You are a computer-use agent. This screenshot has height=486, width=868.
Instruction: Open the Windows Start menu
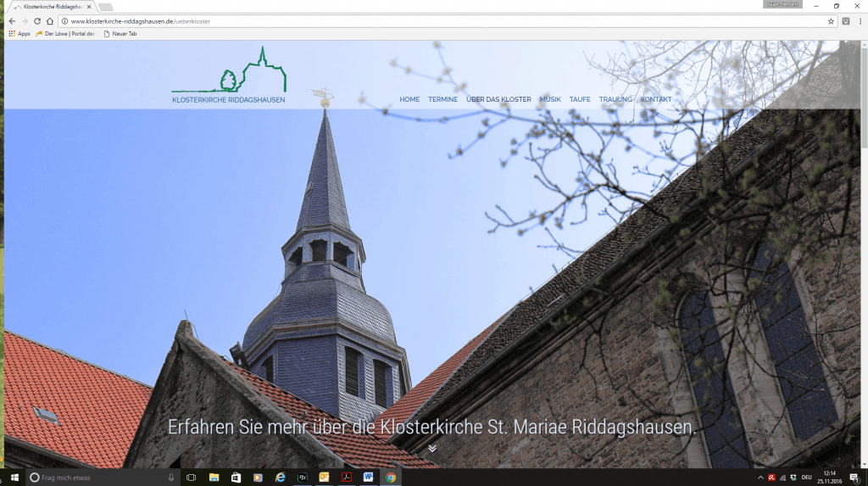[14, 478]
